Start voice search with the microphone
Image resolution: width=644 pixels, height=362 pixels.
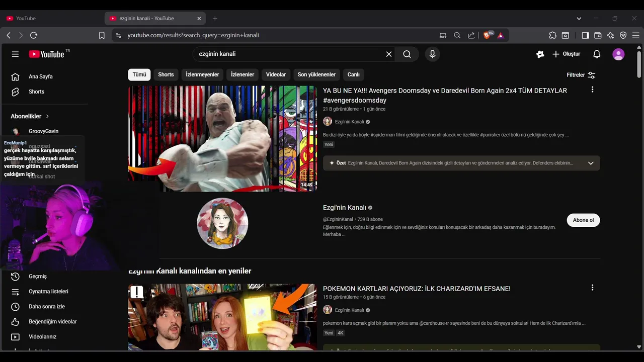coord(432,54)
